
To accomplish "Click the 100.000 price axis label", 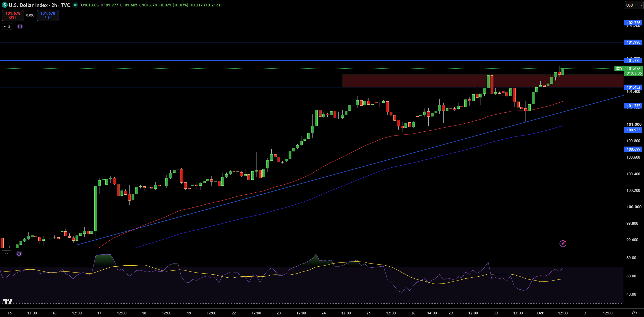I will (634, 207).
